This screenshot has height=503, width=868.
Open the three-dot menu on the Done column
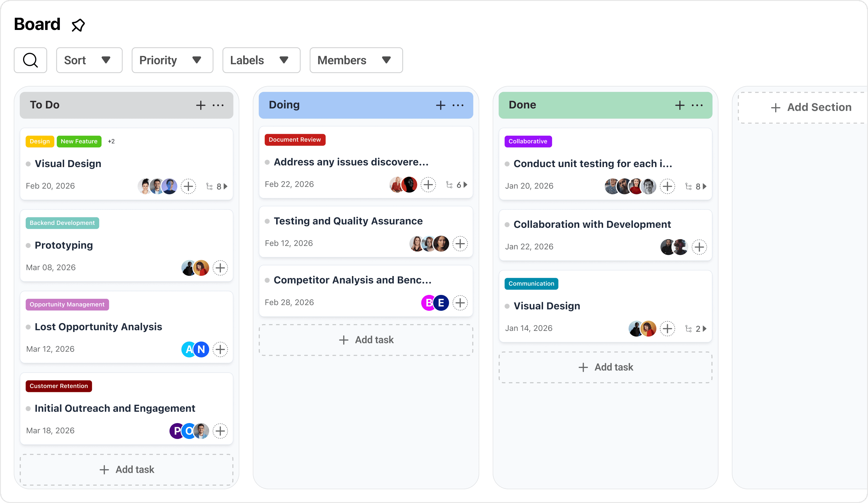697,105
